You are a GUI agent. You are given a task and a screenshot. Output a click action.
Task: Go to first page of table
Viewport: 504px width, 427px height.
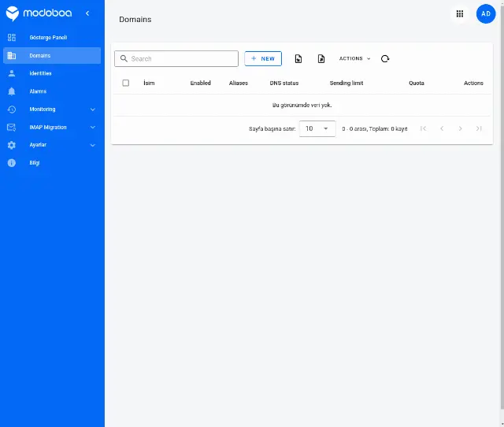[424, 128]
